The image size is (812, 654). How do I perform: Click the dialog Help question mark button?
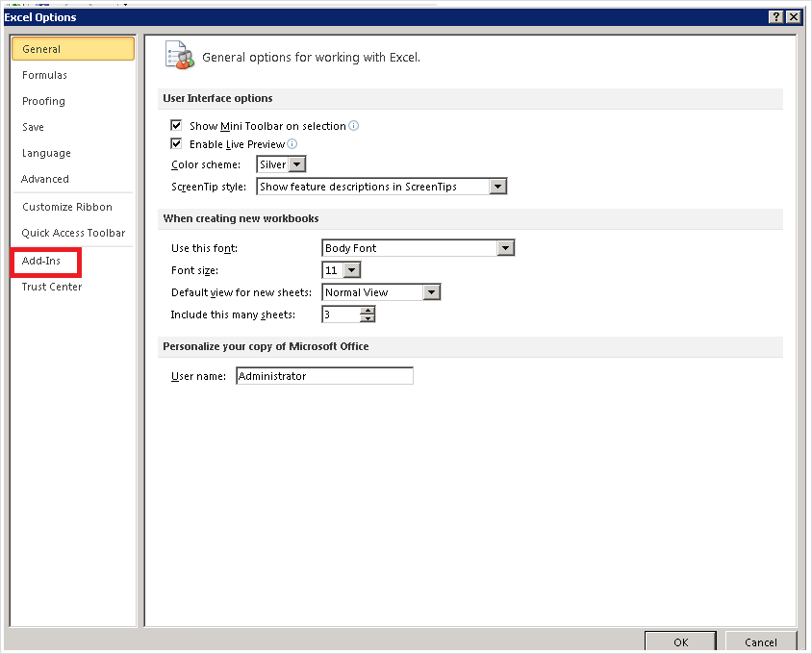775,17
